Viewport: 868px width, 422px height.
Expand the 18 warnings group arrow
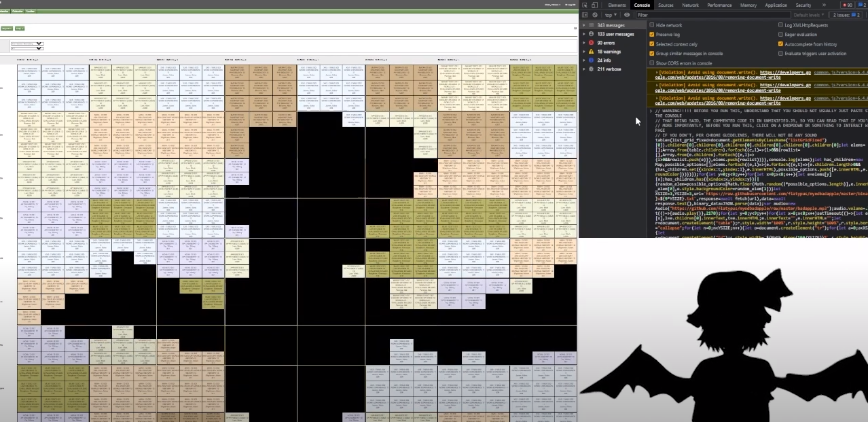click(x=583, y=52)
